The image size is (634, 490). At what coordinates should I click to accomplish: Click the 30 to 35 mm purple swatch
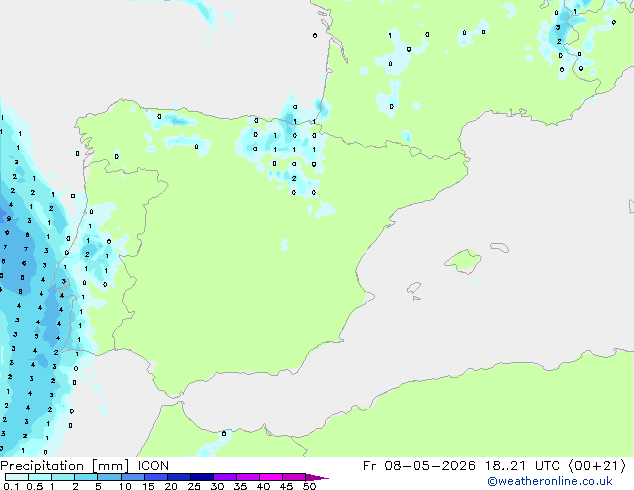tap(224, 477)
